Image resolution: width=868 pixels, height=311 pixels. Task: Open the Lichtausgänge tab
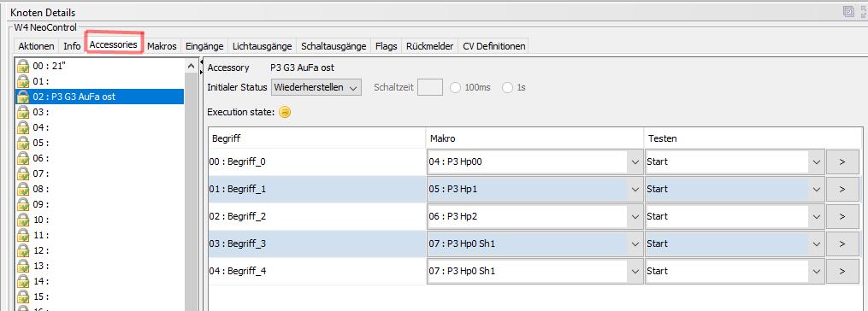click(262, 46)
